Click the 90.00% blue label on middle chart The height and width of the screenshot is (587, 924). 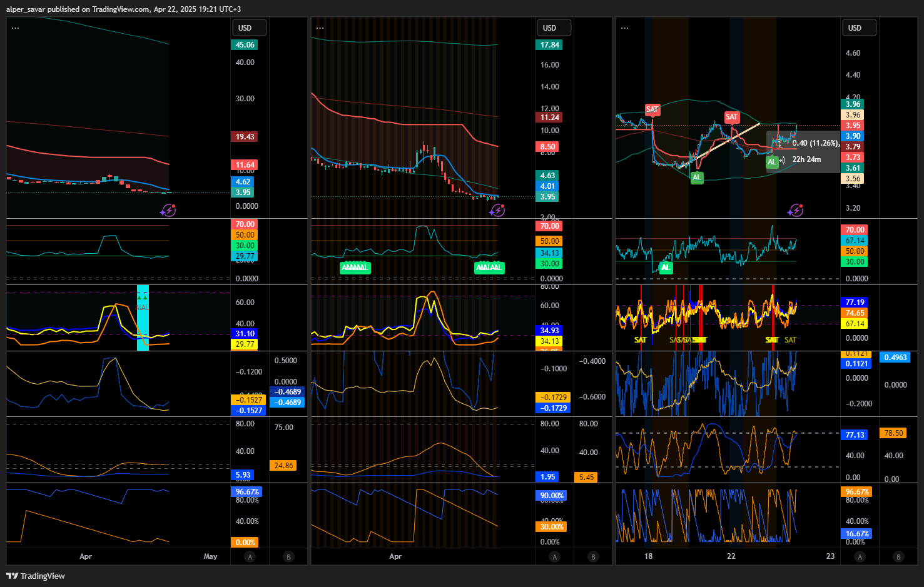552,496
